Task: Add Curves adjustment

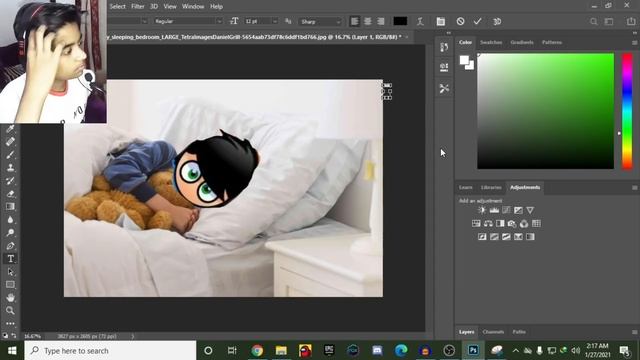Action: click(506, 210)
